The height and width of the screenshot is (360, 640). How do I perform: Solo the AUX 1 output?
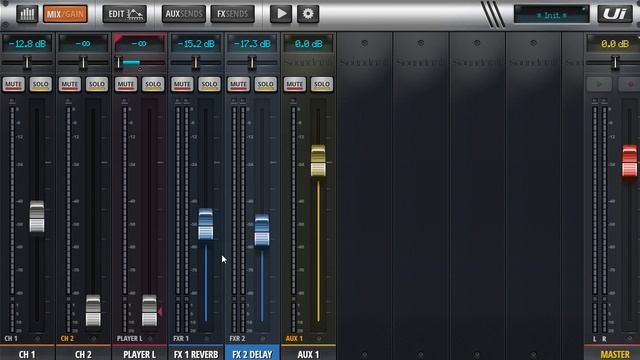coord(322,84)
